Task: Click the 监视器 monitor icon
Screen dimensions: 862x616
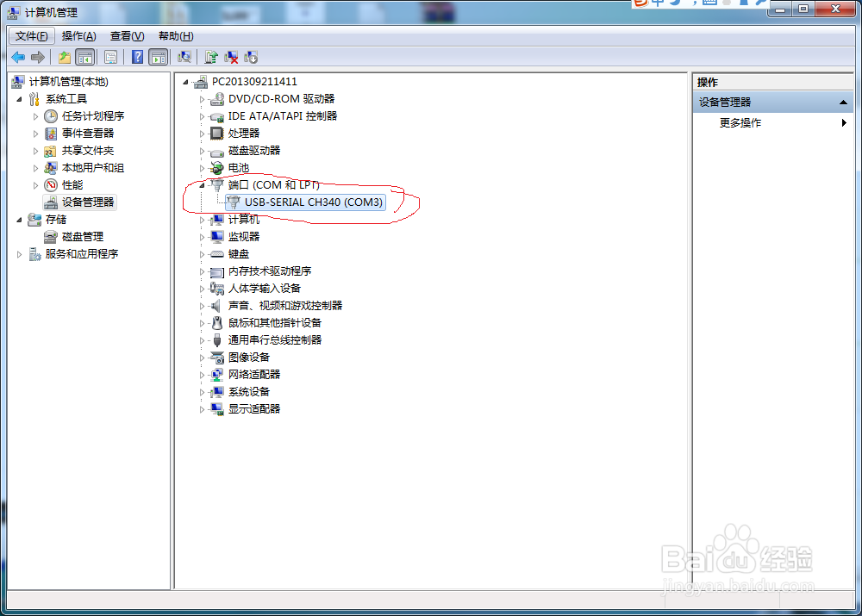Action: pos(217,237)
